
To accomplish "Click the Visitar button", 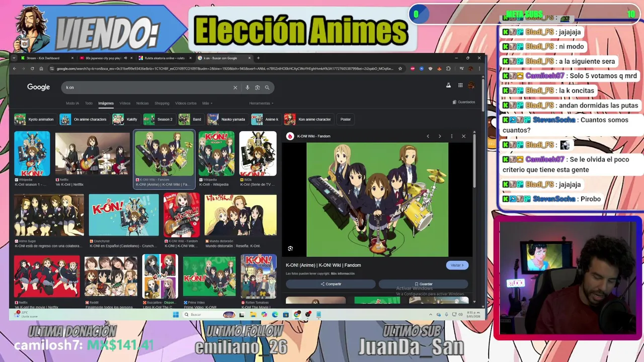I will click(x=457, y=265).
